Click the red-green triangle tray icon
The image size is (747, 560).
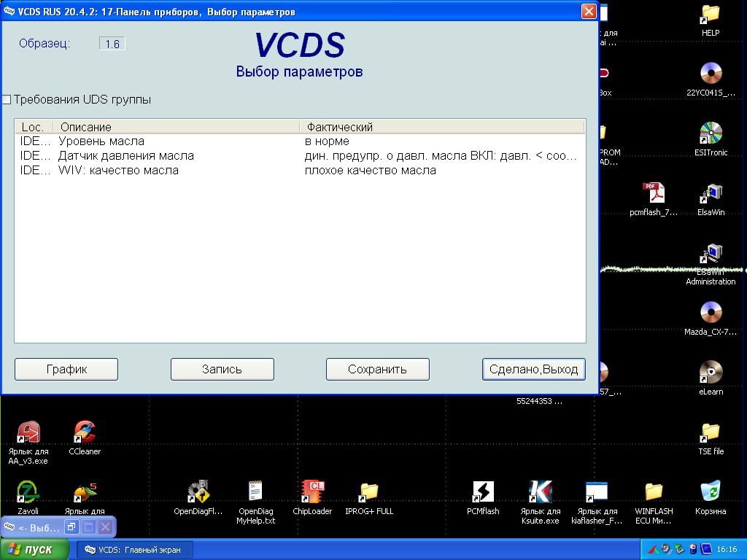(x=653, y=550)
